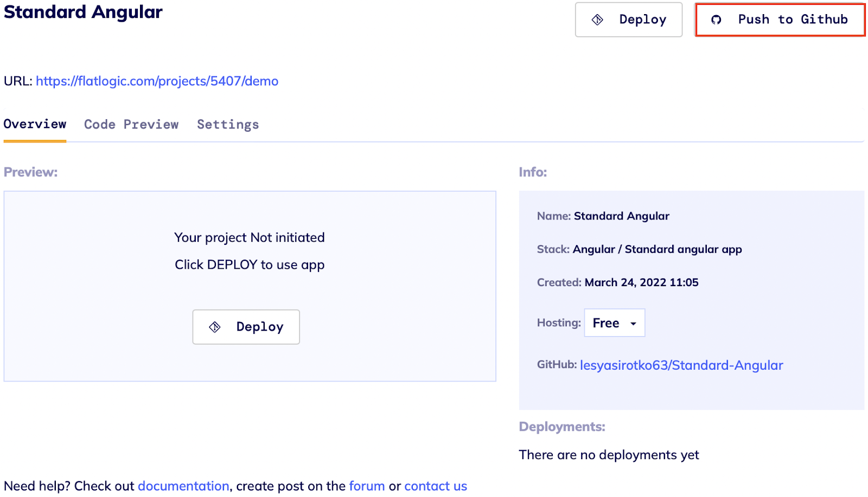
Task: Click the Hosting dropdown caret arrow
Action: click(633, 324)
